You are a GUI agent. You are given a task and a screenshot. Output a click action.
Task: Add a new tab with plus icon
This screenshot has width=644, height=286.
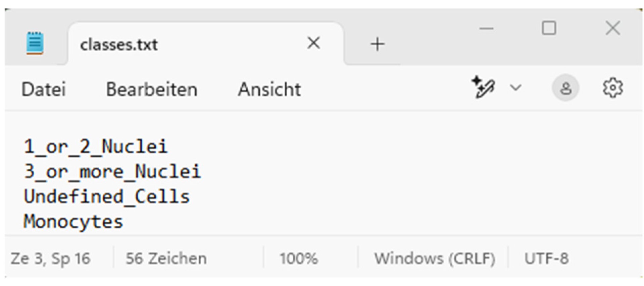point(377,44)
